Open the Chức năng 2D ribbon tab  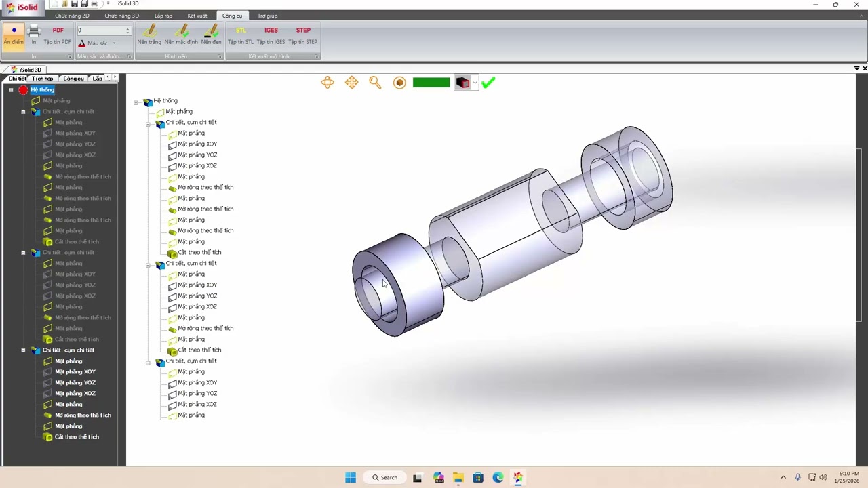point(72,16)
